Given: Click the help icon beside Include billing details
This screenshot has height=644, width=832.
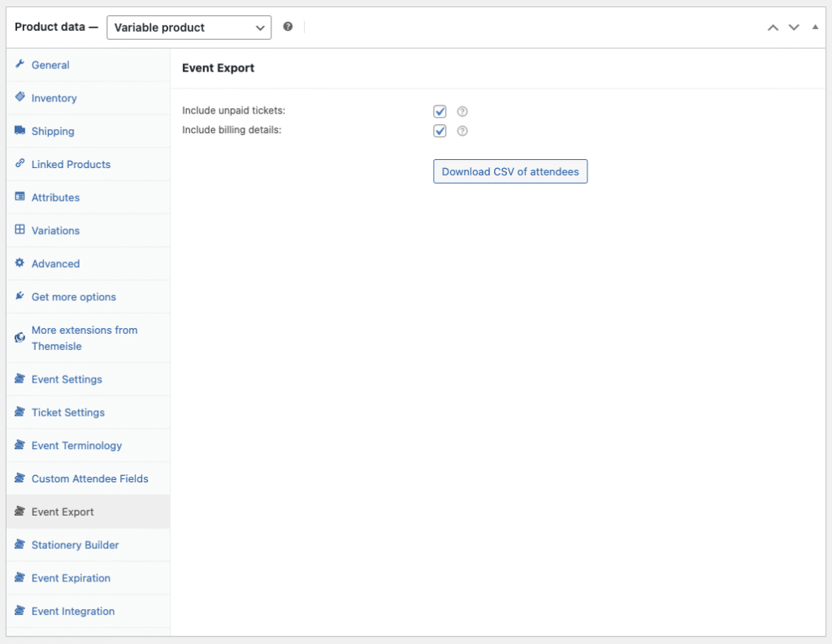Looking at the screenshot, I should [x=462, y=131].
